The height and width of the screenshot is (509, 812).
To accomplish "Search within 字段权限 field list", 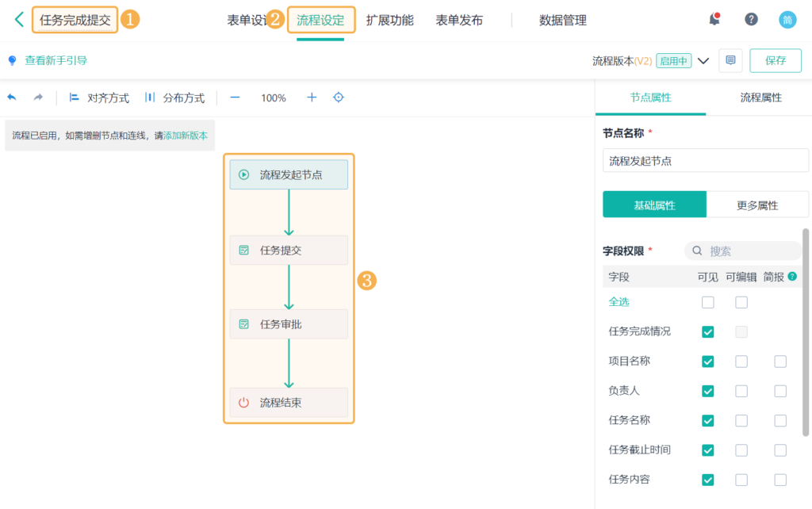I will 745,250.
